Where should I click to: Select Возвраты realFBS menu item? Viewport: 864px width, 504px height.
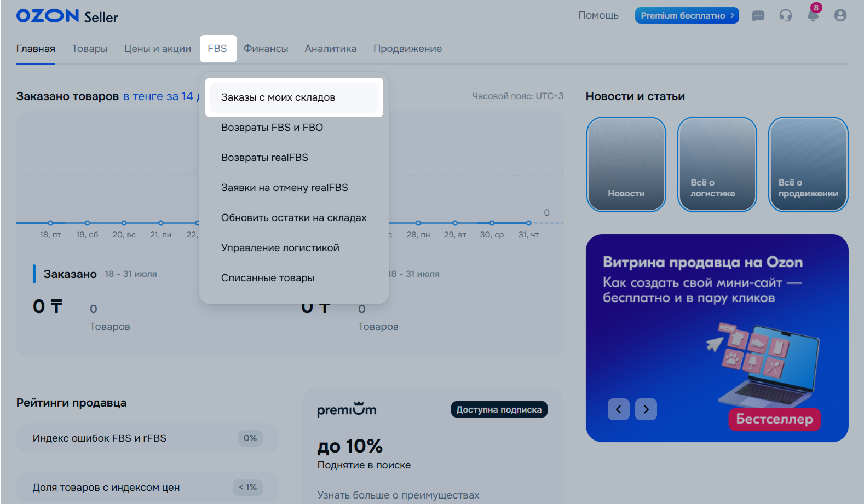click(x=294, y=158)
